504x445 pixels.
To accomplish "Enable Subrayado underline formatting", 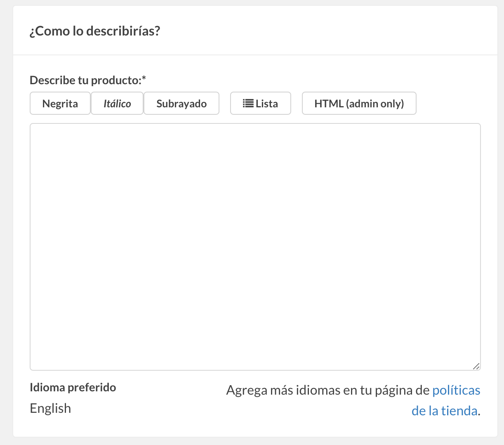I will [x=181, y=104].
